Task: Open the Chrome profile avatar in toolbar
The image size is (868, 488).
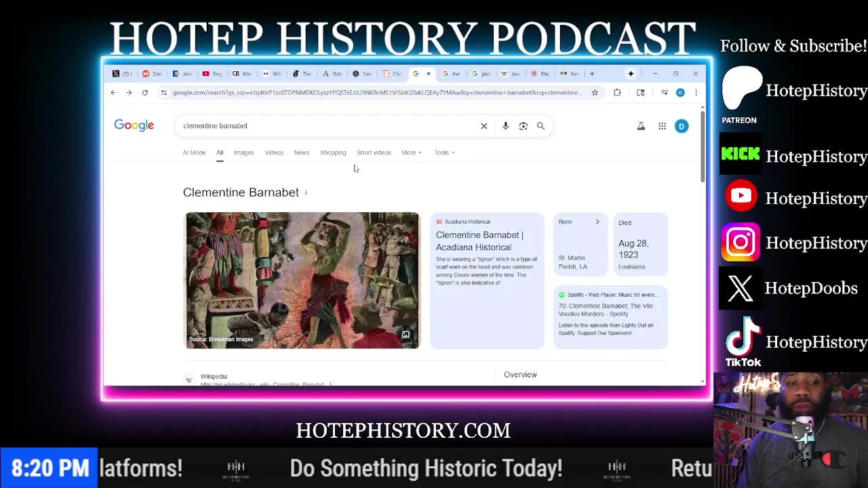Action: (680, 93)
